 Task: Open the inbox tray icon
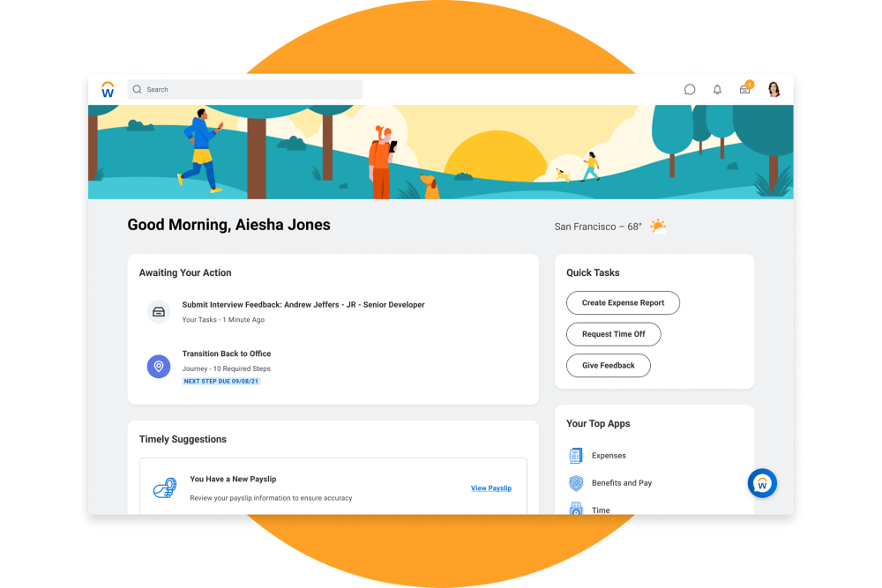tap(744, 90)
